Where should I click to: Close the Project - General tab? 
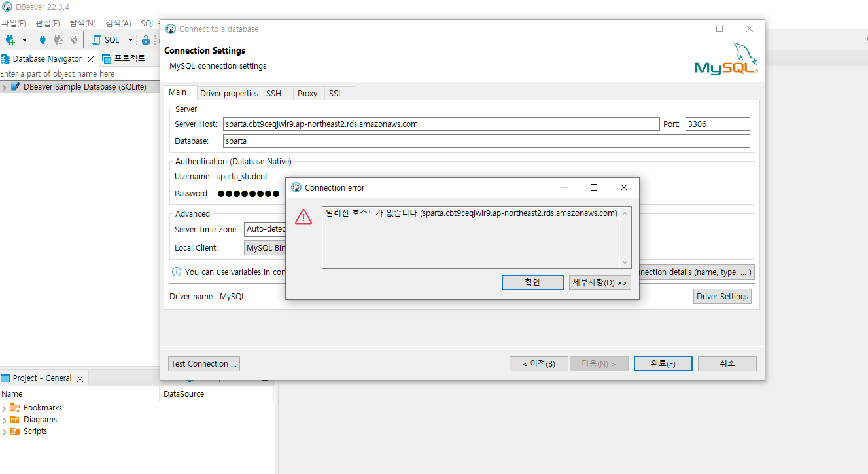pyautogui.click(x=80, y=378)
